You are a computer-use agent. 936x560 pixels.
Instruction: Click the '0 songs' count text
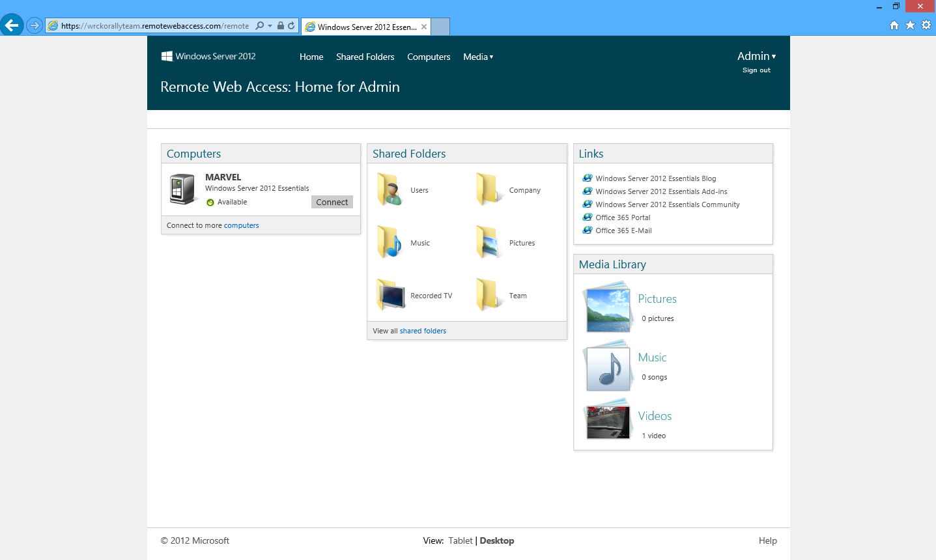[x=654, y=377]
